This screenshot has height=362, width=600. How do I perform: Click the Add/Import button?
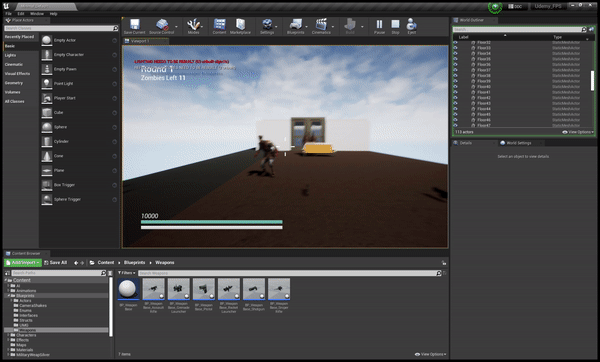[x=23, y=263]
